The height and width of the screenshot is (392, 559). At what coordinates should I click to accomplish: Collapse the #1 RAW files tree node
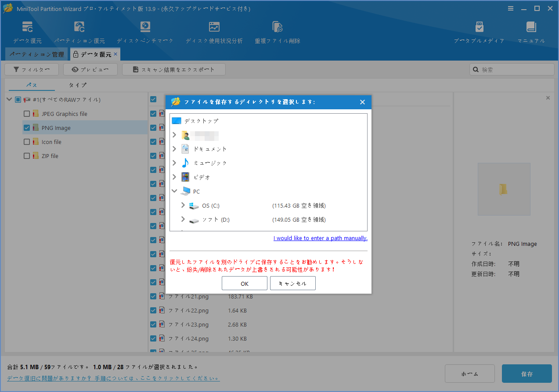tap(9, 100)
